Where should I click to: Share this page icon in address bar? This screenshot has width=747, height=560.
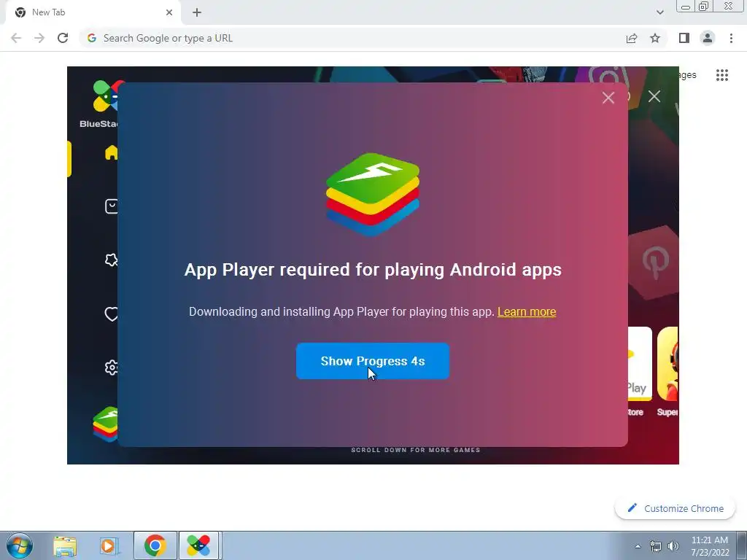point(632,38)
